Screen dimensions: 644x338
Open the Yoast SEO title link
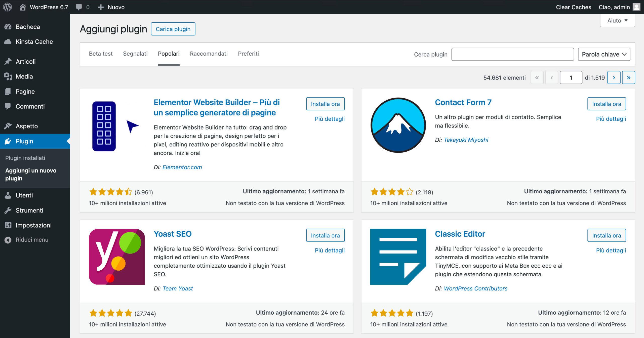coord(173,234)
